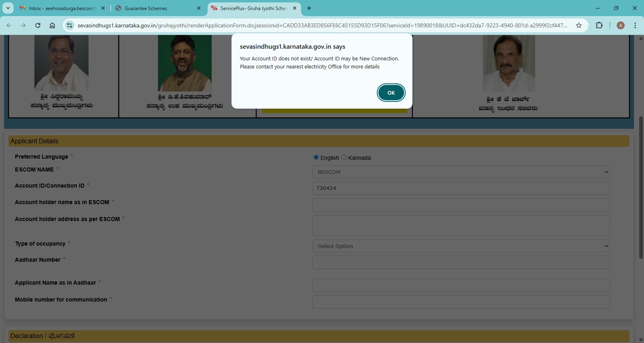Viewport: 644px width, 343px height.
Task: Click the Account holder address text area
Action: pyautogui.click(x=461, y=225)
